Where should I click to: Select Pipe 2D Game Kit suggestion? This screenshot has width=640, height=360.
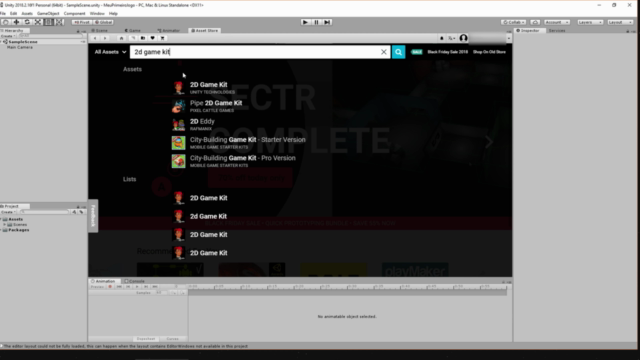(207, 106)
